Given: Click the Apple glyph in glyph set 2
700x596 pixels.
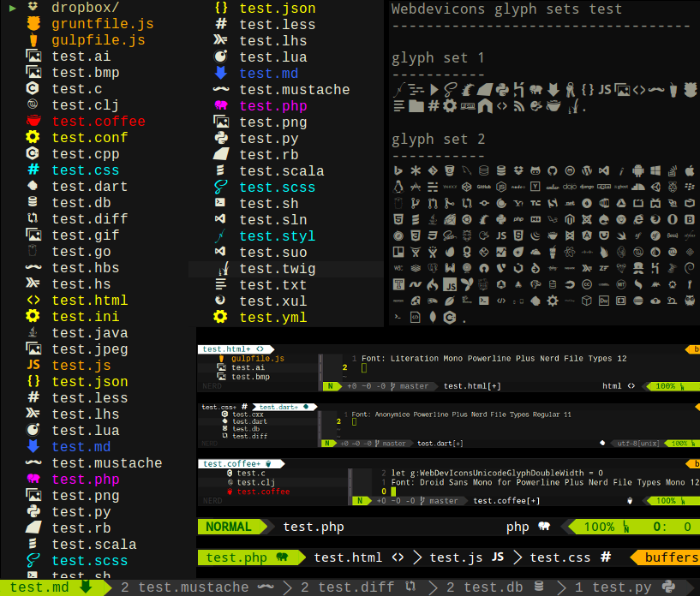Looking at the screenshot, I should (690, 171).
